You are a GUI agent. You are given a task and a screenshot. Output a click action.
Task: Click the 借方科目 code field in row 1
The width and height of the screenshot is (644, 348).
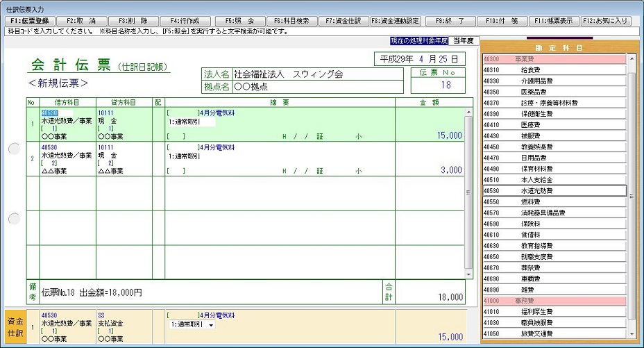click(57, 113)
